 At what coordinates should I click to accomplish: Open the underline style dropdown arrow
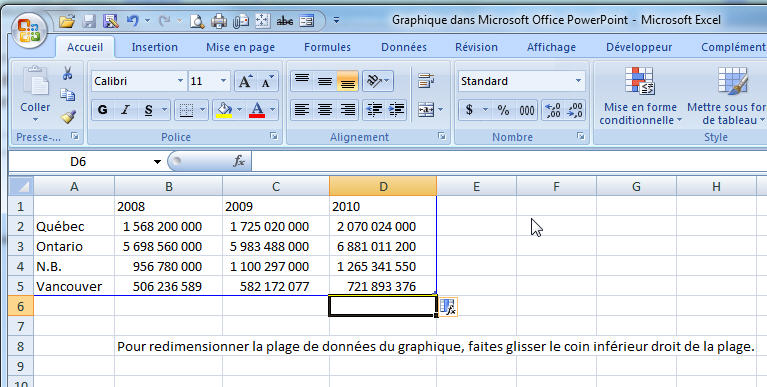(x=164, y=110)
